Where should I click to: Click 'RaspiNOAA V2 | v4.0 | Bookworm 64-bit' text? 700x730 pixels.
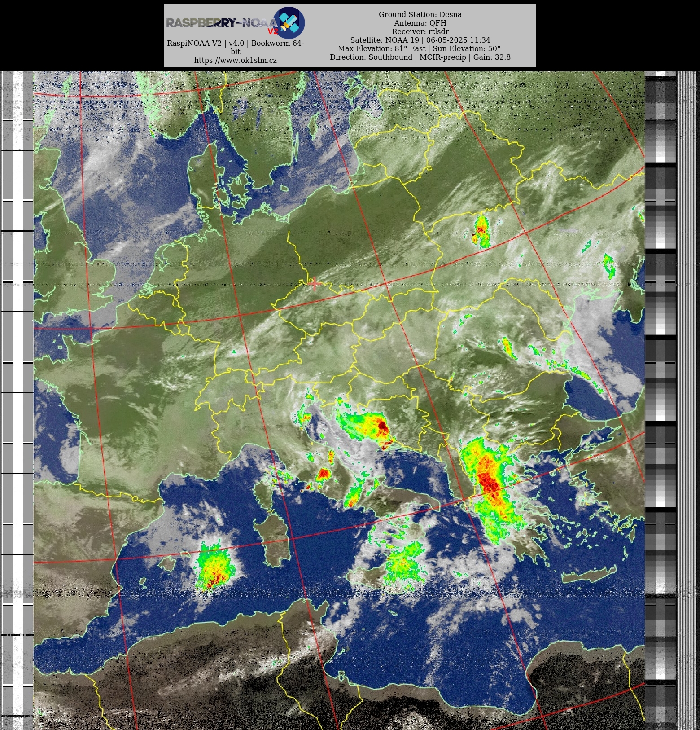click(236, 47)
